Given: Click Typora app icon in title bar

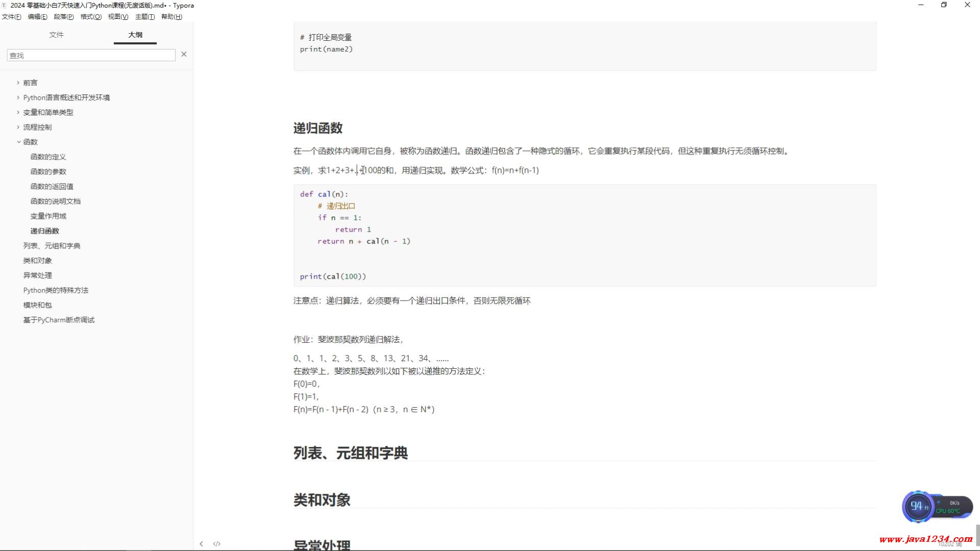Looking at the screenshot, I should click(4, 5).
